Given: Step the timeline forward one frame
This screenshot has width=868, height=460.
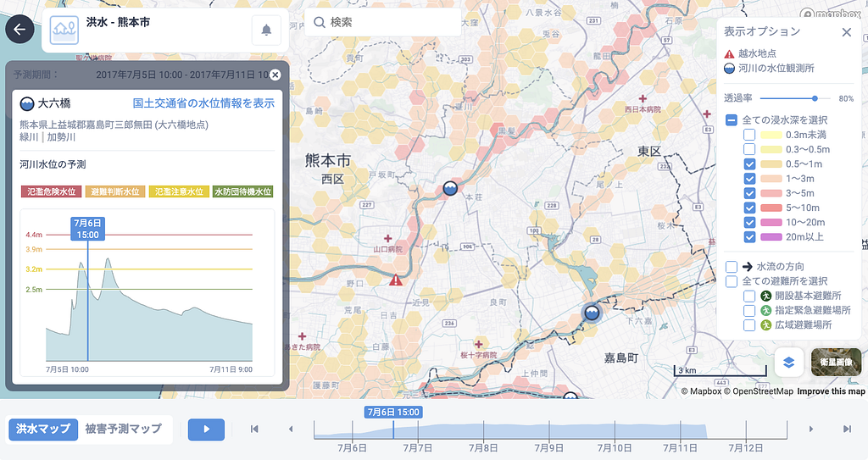Looking at the screenshot, I should point(811,429).
